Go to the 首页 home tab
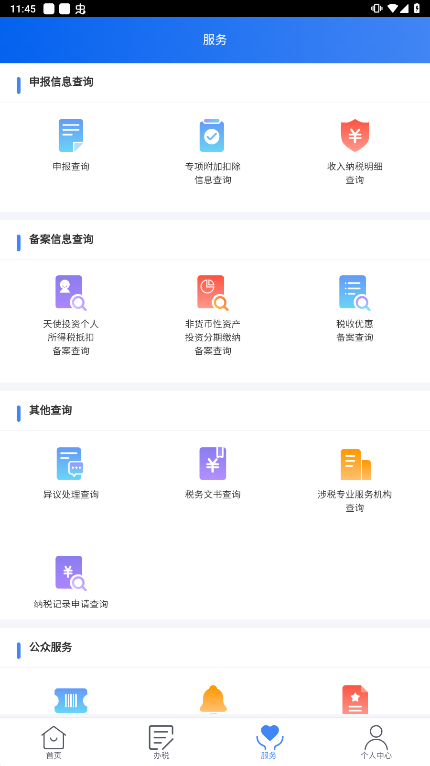 coord(54,742)
